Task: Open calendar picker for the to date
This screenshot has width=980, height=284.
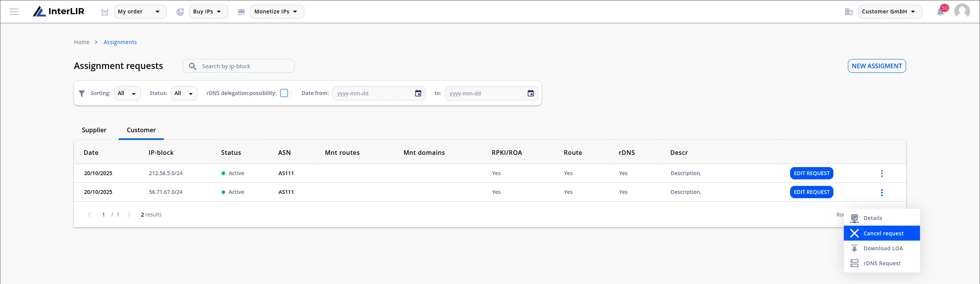Action: (531, 93)
